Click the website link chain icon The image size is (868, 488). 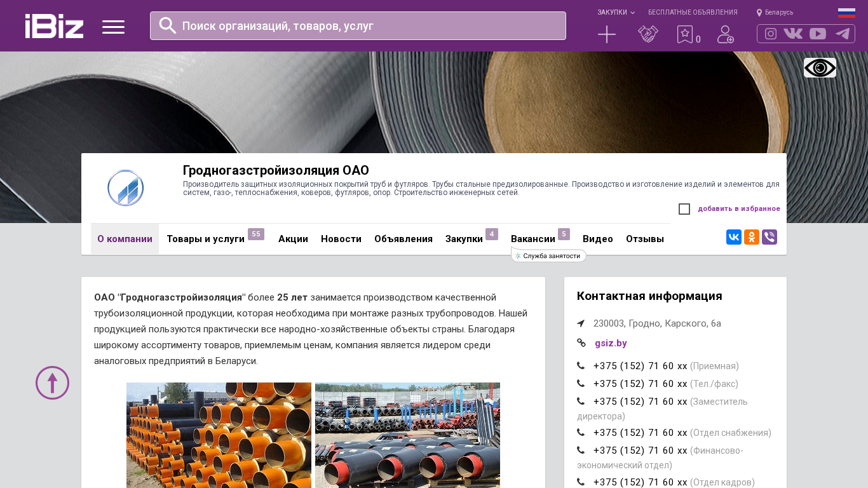tap(581, 343)
